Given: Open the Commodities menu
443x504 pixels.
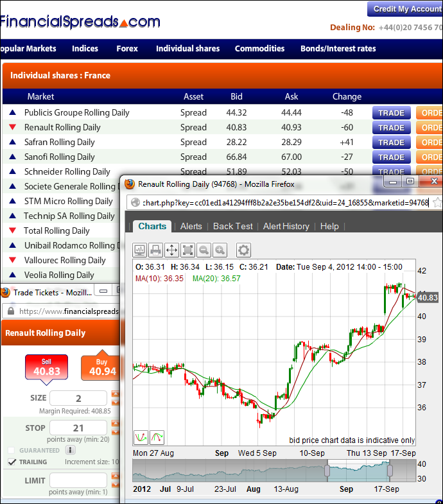Looking at the screenshot, I should 259,49.
